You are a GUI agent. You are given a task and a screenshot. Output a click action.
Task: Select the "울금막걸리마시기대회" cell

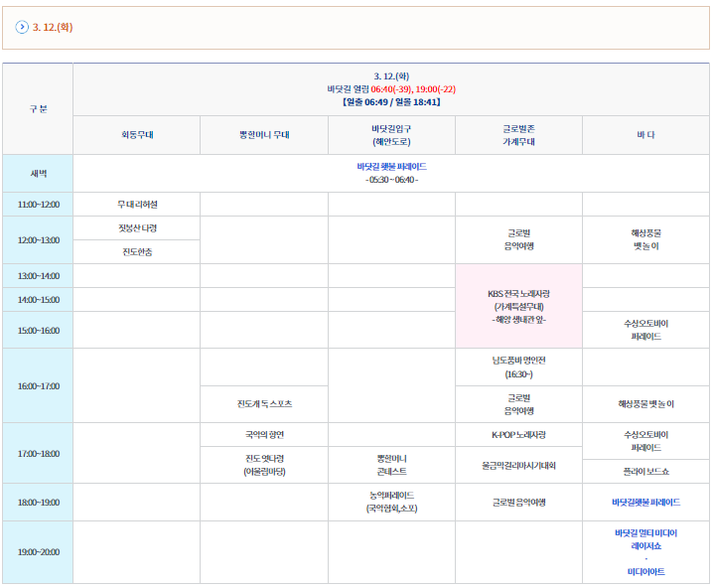point(518,465)
